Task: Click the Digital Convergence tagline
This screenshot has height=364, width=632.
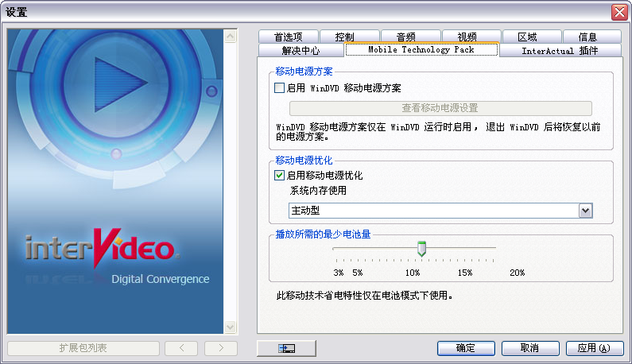Action: (x=161, y=279)
